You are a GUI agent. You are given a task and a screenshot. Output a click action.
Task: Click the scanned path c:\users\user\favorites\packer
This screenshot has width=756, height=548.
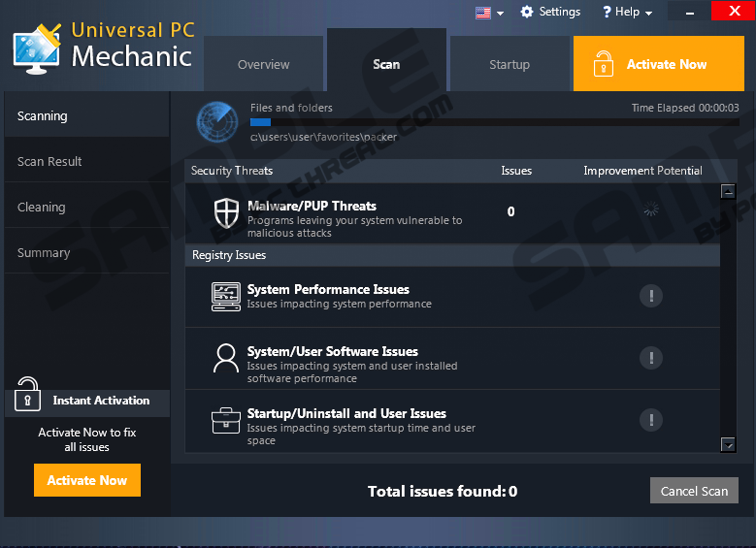tap(323, 137)
